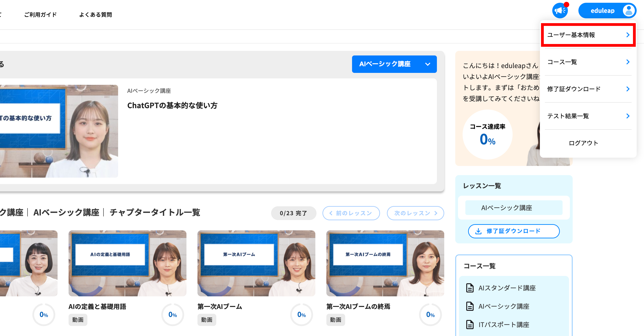Click the chevron arrow beside ユーザー基本情報
Viewport: 644px width, 336px height.
pos(628,35)
